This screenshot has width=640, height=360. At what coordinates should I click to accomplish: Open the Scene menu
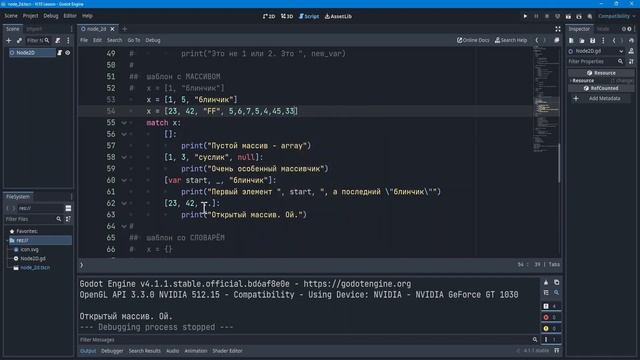click(11, 16)
